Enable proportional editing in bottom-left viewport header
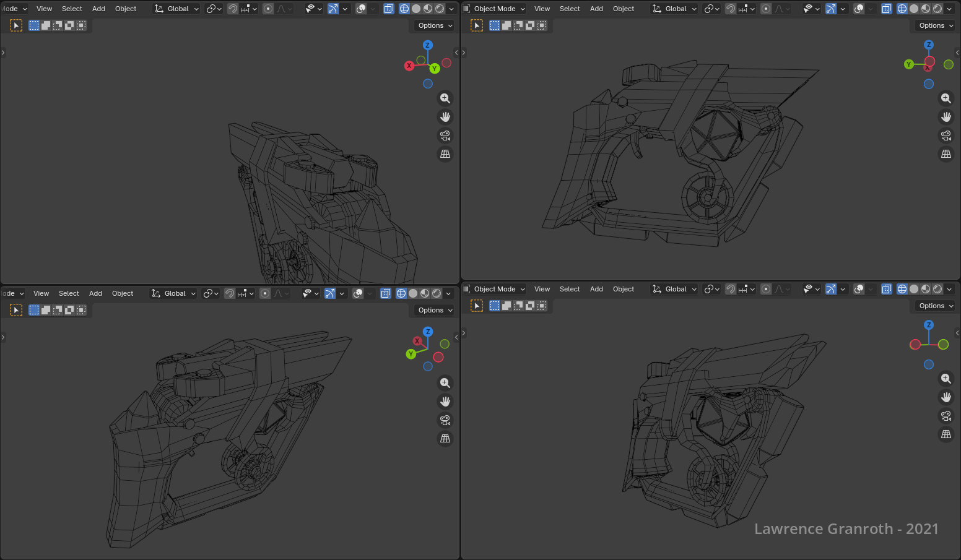This screenshot has width=961, height=560. [x=265, y=293]
